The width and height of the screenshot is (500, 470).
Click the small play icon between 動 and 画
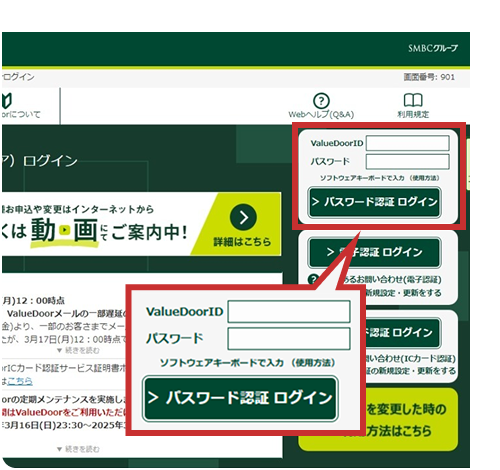click(x=65, y=230)
